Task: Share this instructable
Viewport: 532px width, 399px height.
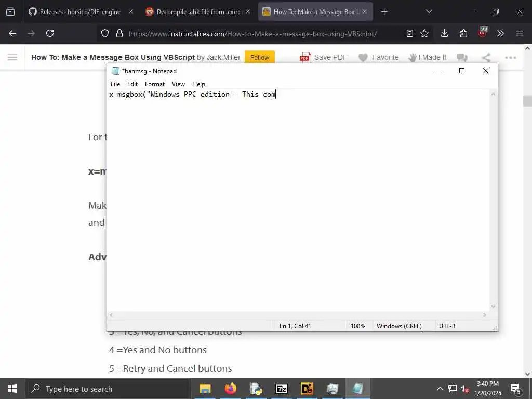Action: [x=486, y=57]
